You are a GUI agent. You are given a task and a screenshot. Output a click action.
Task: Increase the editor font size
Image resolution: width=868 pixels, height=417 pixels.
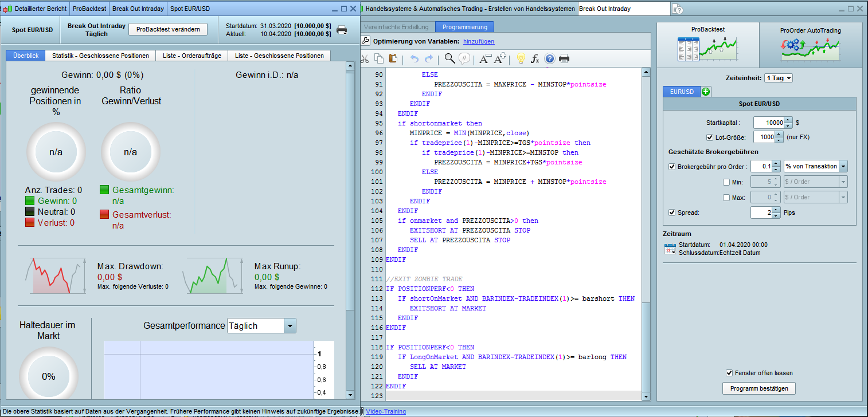pyautogui.click(x=500, y=58)
